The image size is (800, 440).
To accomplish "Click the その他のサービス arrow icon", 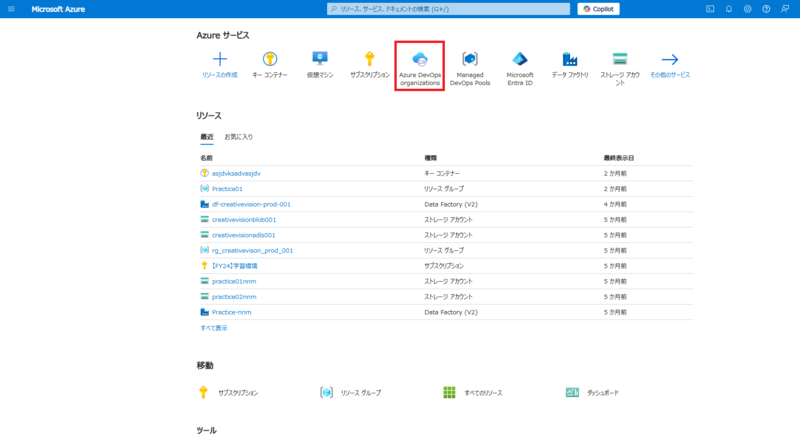I will (x=670, y=59).
